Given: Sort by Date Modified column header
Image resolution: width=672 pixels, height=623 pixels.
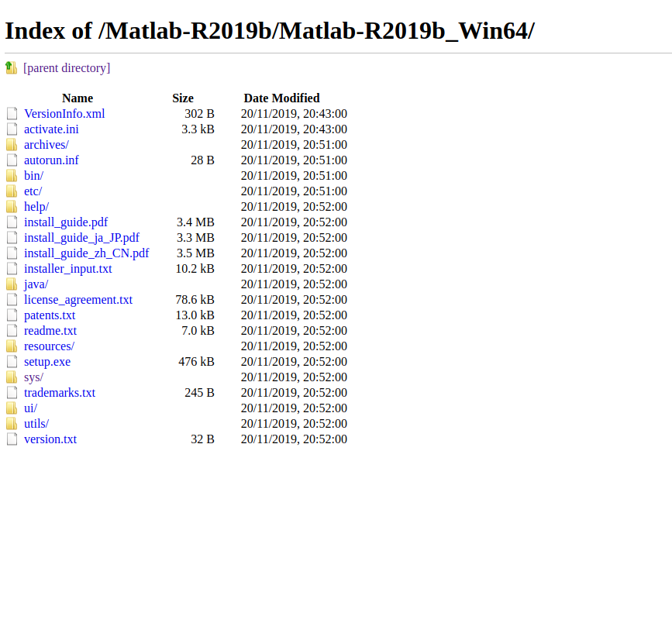Looking at the screenshot, I should coord(281,98).
